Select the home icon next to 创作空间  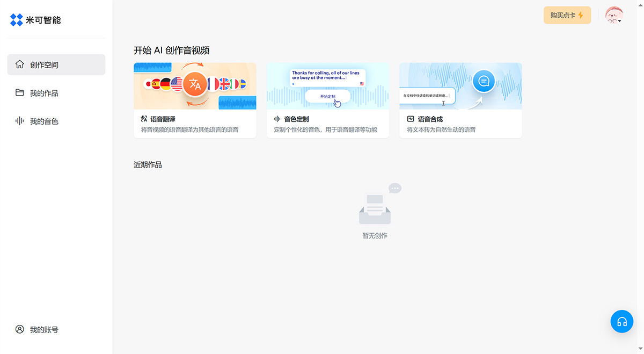[20, 64]
